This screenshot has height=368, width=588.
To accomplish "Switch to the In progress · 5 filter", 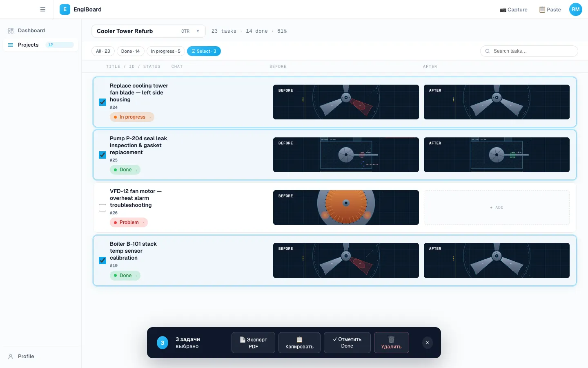I will 165,51.
